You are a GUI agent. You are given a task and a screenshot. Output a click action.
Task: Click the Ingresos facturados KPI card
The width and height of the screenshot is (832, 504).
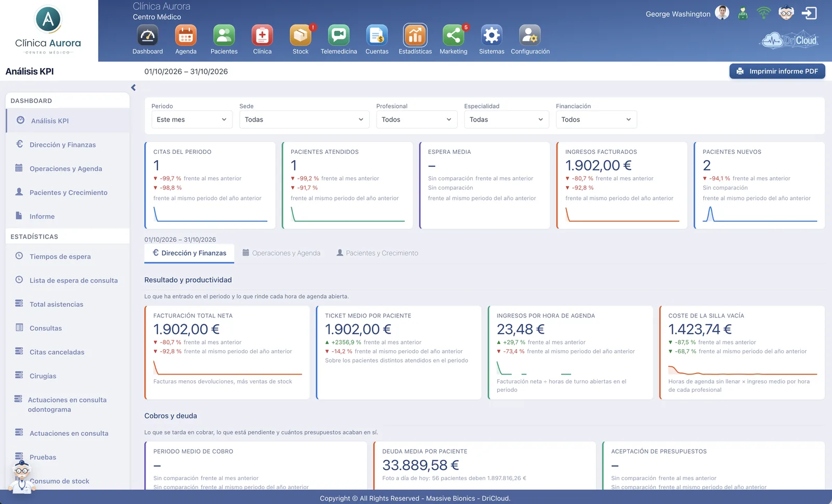click(x=622, y=185)
